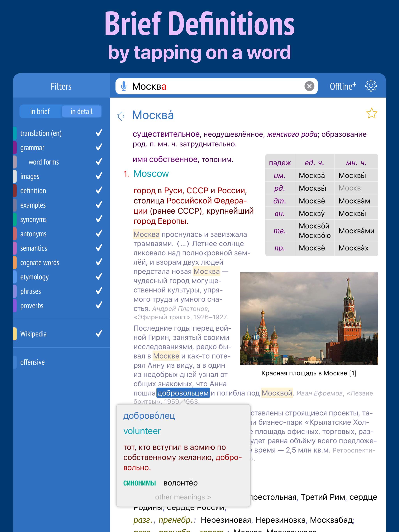399x532 pixels.
Task: Disable the images filter
Action: [x=98, y=176]
